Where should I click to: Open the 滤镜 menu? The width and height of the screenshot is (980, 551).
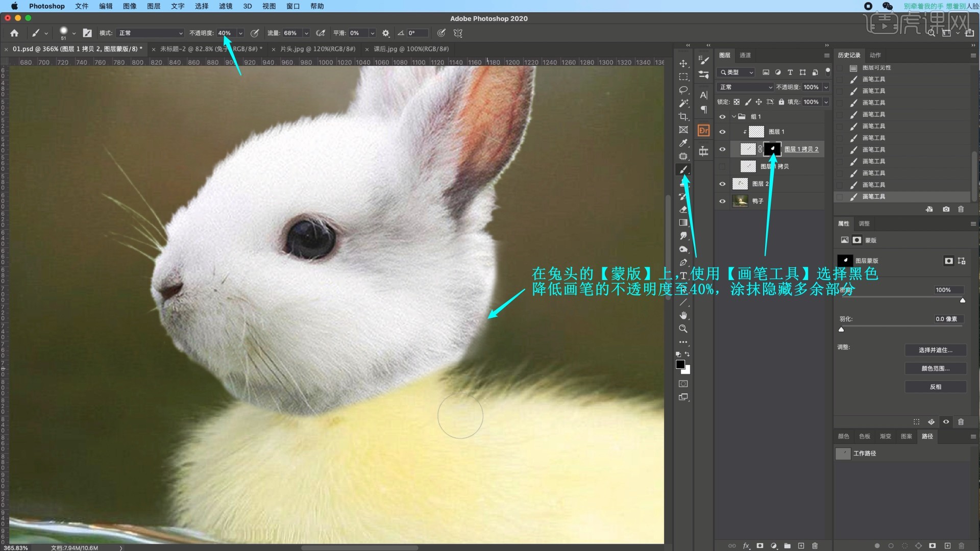click(226, 6)
